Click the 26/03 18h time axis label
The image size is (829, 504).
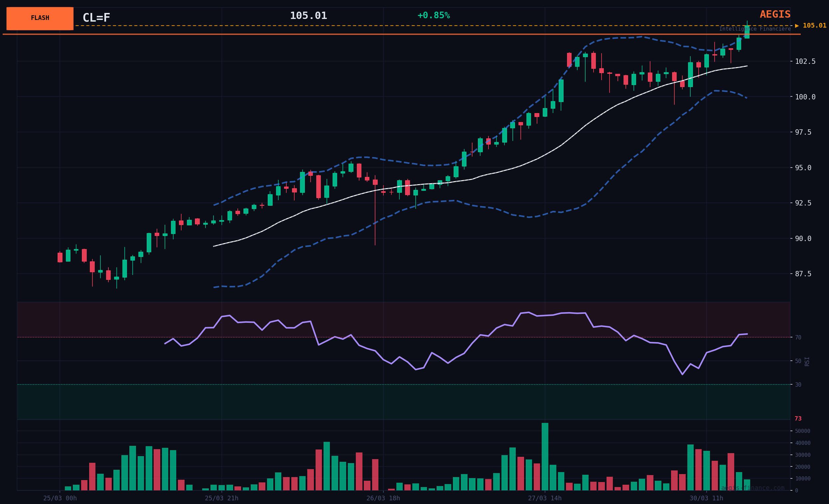383,498
